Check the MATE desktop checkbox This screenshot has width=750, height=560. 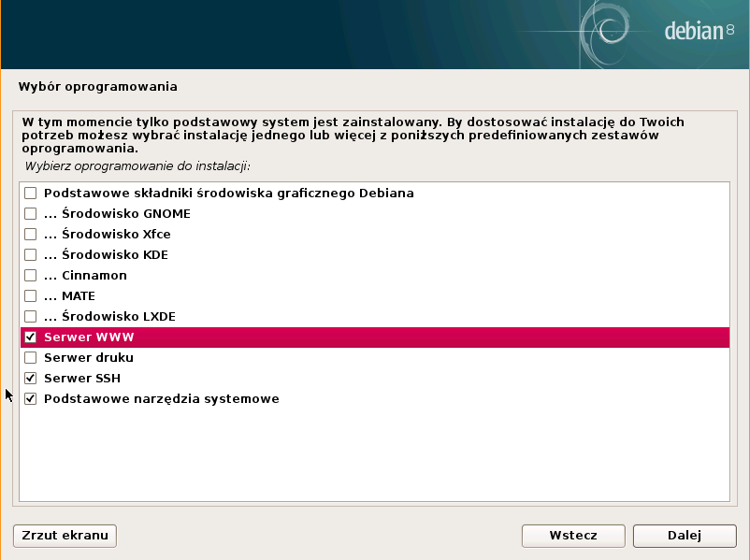tap(30, 296)
